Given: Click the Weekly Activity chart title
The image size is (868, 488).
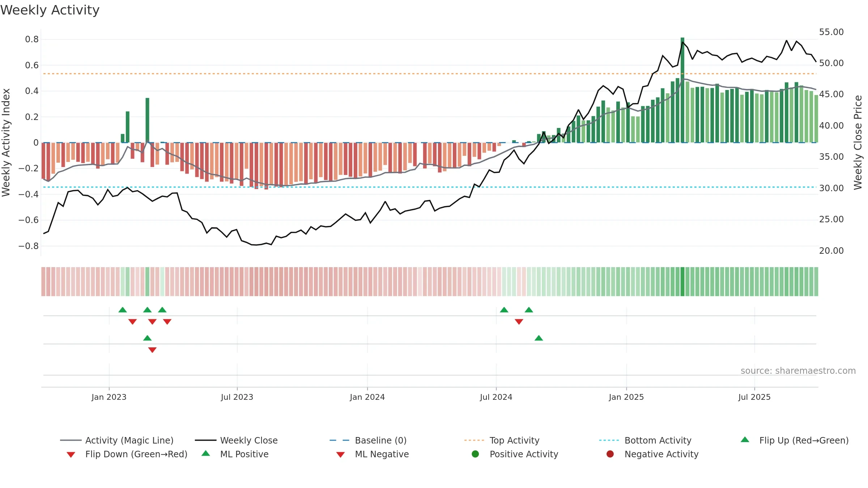Looking at the screenshot, I should coord(50,10).
